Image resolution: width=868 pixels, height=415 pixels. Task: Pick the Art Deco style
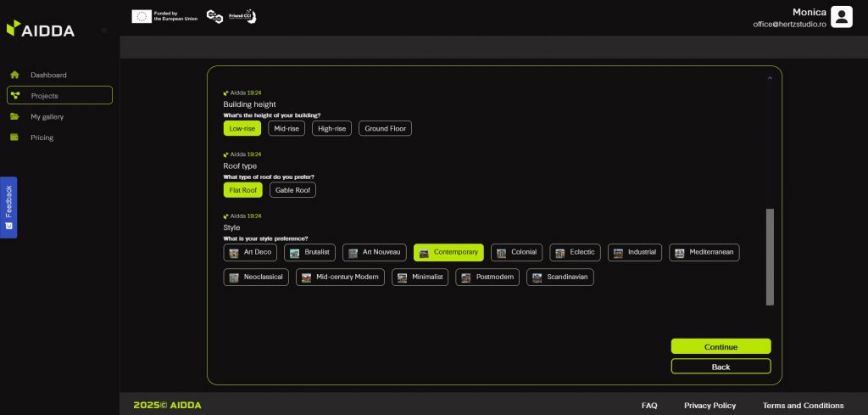click(x=250, y=252)
